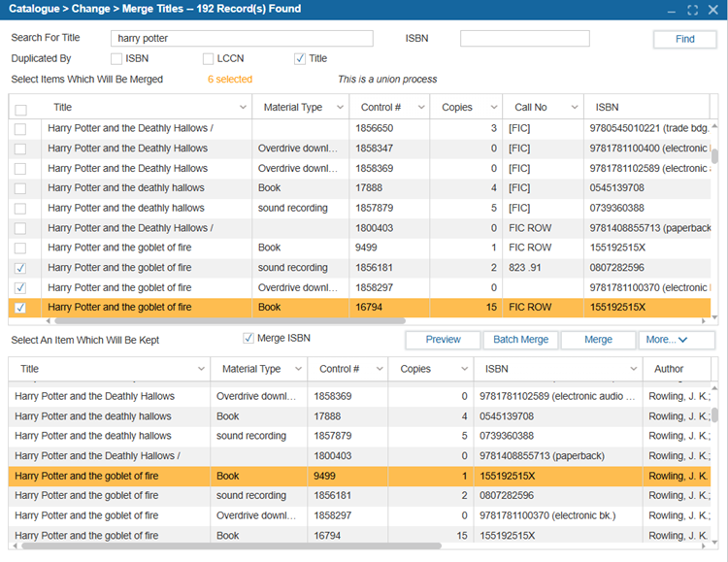
Task: Enable the LCCN duplicated-by checkbox
Action: click(208, 59)
